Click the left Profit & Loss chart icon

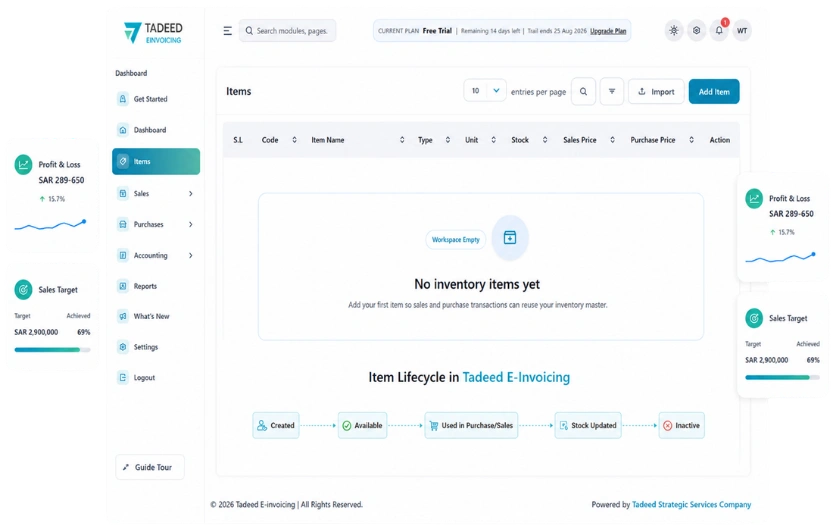click(23, 165)
